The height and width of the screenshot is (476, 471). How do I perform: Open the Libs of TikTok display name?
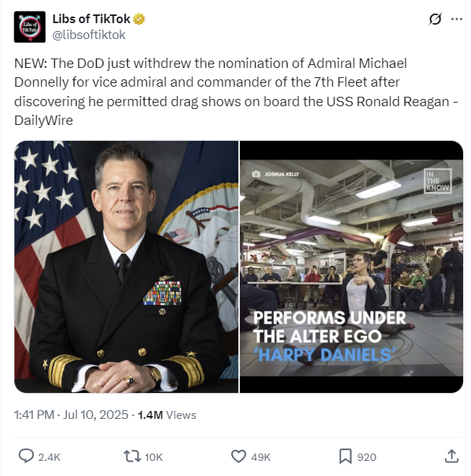click(x=92, y=19)
